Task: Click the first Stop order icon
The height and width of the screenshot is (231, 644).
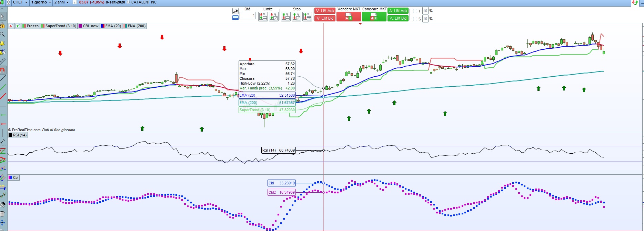Action: point(286,16)
